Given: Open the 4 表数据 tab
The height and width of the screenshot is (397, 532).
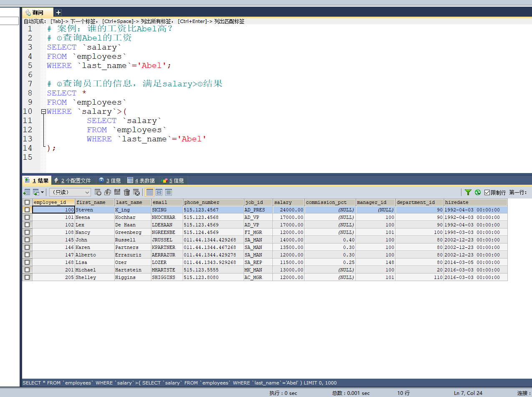Looking at the screenshot, I should pos(141,181).
